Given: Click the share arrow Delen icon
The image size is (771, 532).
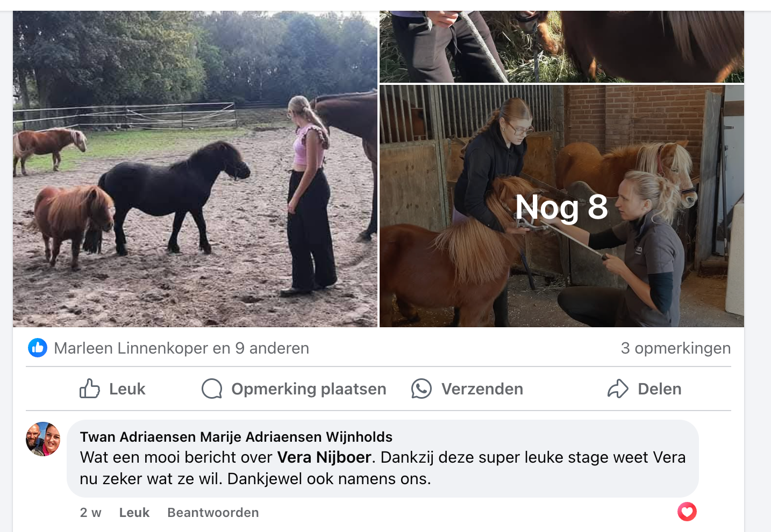Looking at the screenshot, I should tap(618, 389).
